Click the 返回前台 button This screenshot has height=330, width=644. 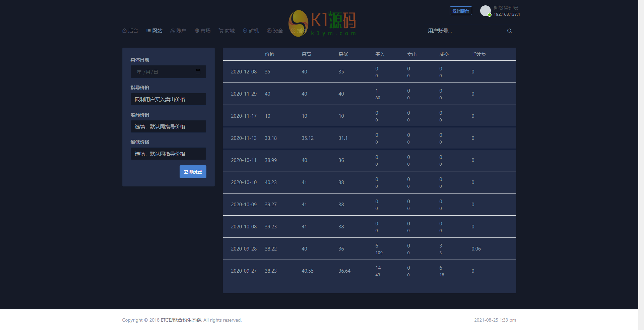(x=461, y=11)
